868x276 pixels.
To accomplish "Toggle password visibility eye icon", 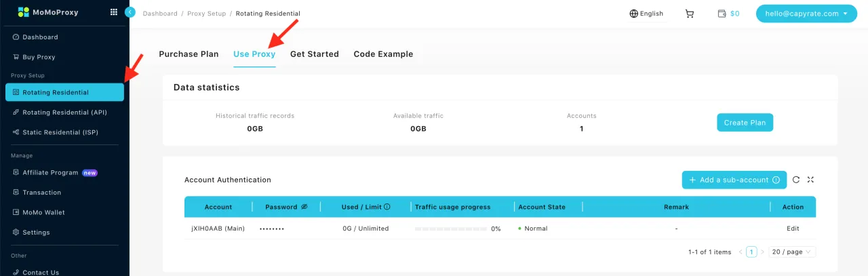I will pos(304,207).
